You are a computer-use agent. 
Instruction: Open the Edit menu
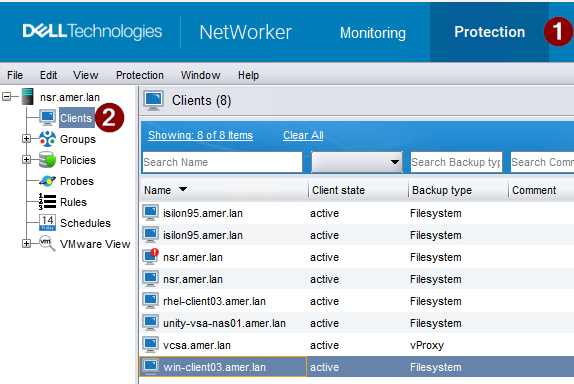(48, 75)
